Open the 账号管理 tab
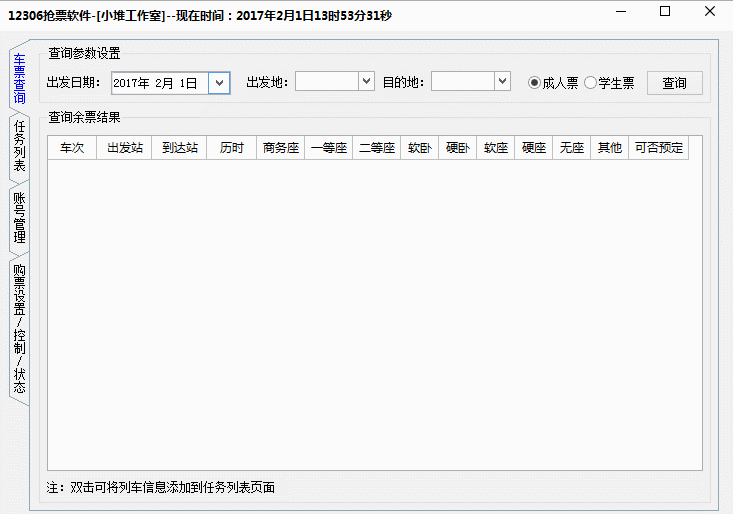Screen dimensions: 733x514 [x=19, y=217]
